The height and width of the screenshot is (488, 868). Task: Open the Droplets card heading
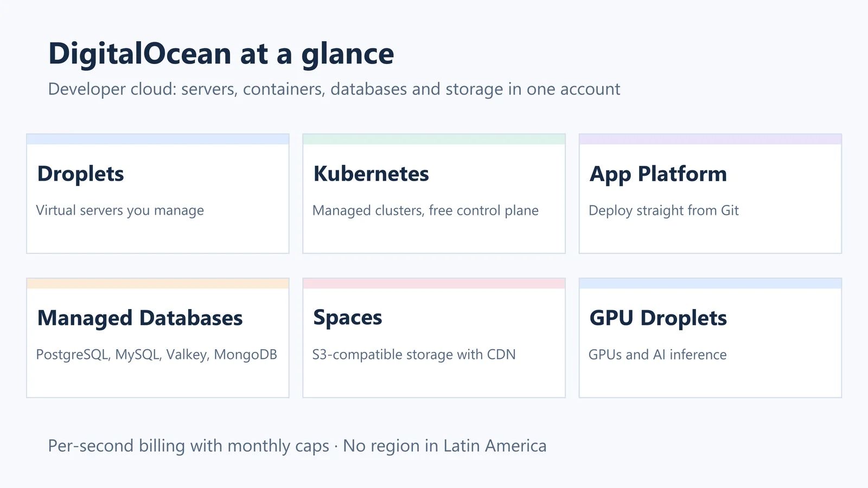point(80,174)
